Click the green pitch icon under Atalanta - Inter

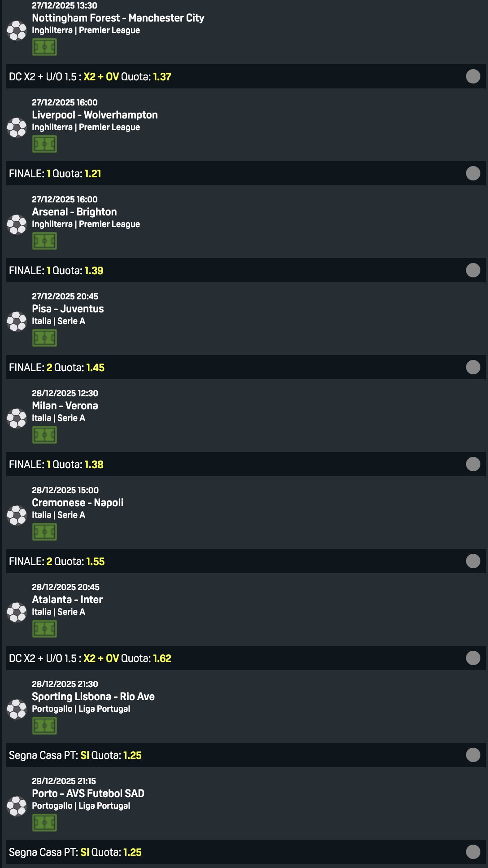[44, 629]
